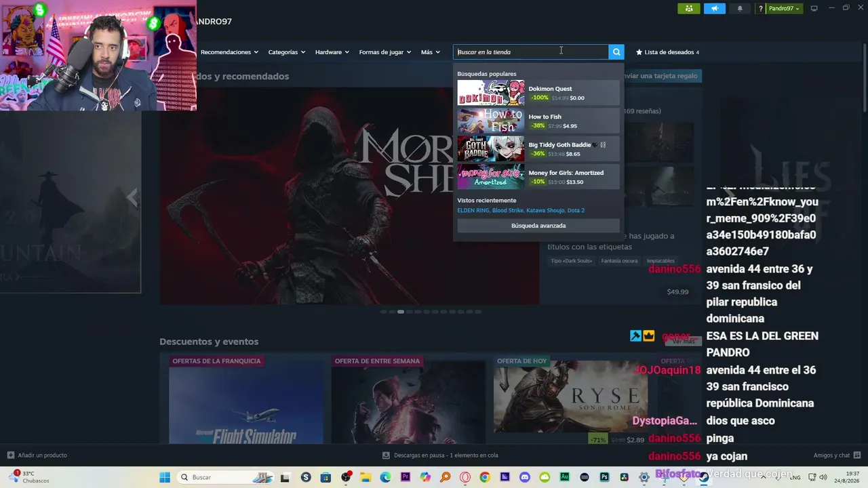Open Microsoft Store from the taskbar
868x488 pixels.
point(325,477)
